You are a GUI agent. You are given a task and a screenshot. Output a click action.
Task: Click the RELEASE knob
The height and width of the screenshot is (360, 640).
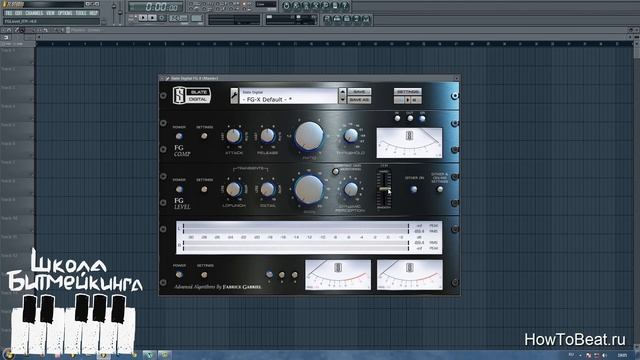(267, 136)
